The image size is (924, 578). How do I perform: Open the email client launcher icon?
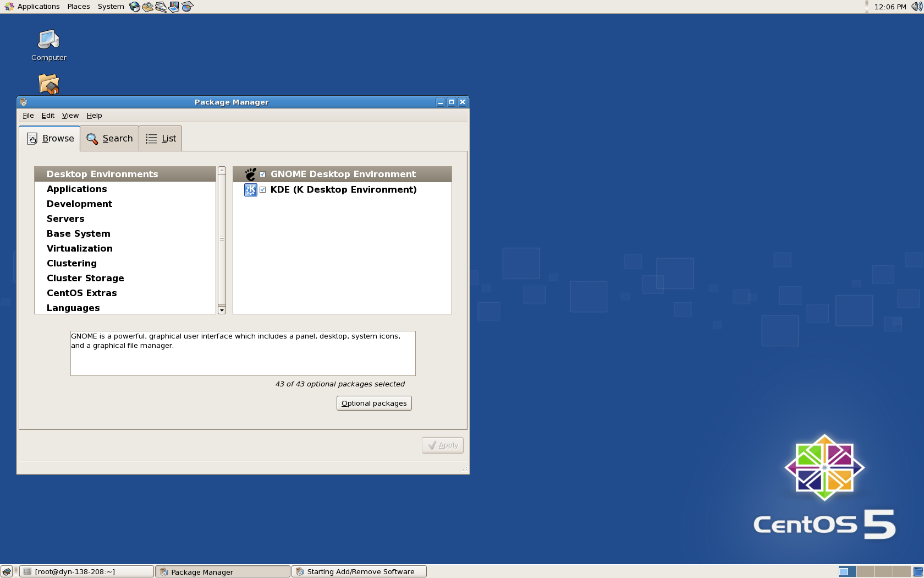(x=148, y=7)
